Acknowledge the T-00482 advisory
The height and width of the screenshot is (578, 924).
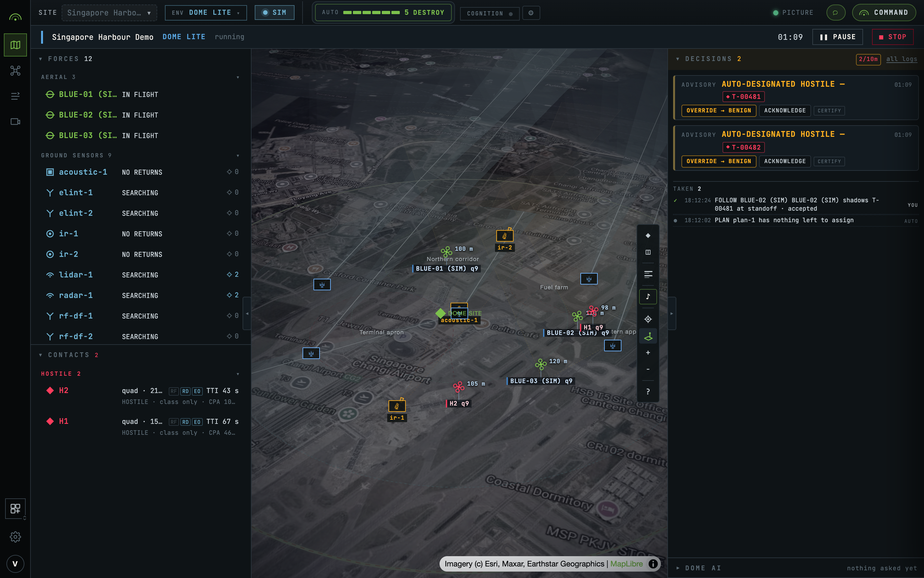(x=785, y=161)
